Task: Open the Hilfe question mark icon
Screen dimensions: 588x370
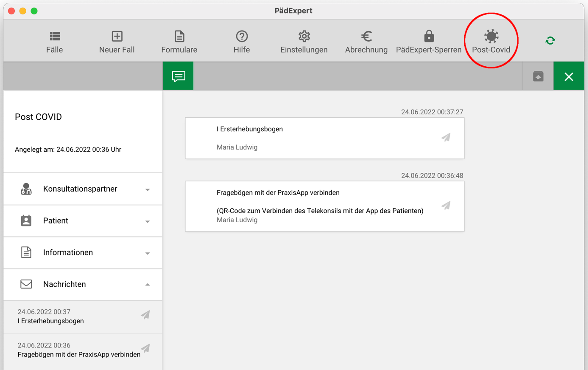Action: [x=242, y=36]
